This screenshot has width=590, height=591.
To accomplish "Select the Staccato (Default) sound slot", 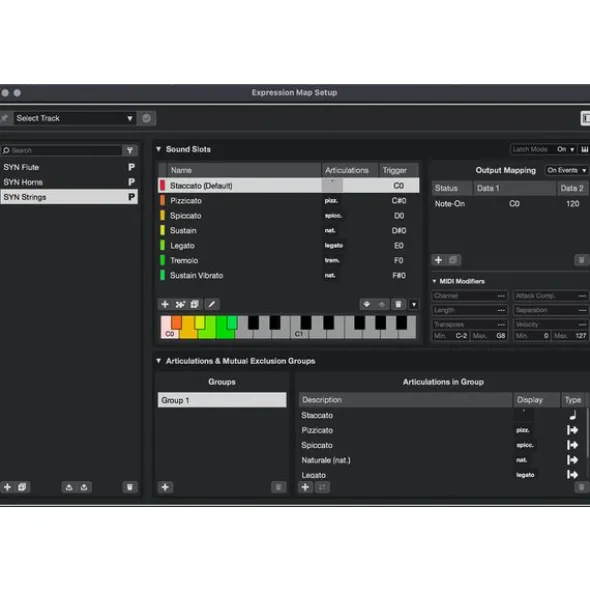I will 288,185.
